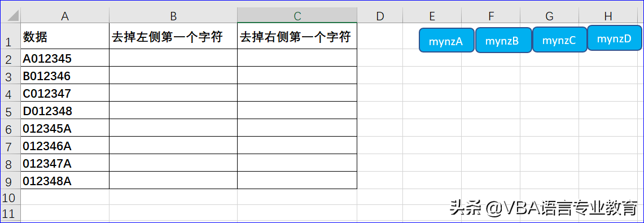Select column D header
644x223 pixels.
(380, 16)
